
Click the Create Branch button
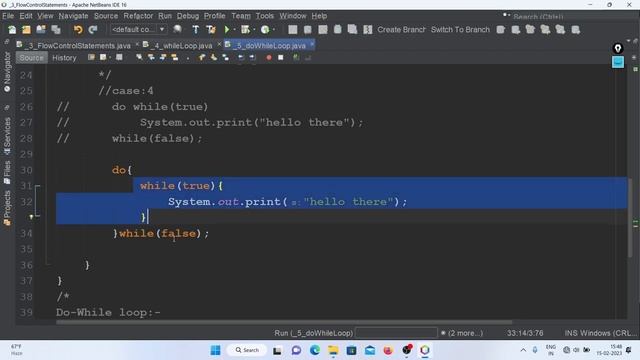pyautogui.click(x=401, y=29)
